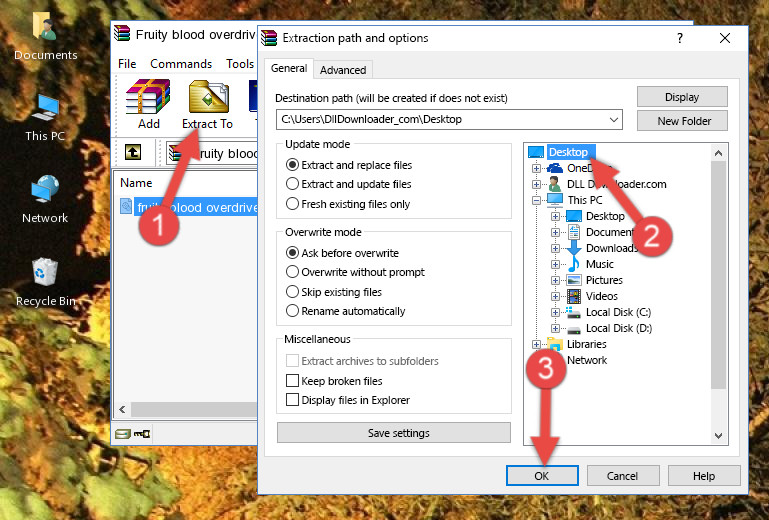
Task: Switch to the Advanced tab
Action: 343,70
